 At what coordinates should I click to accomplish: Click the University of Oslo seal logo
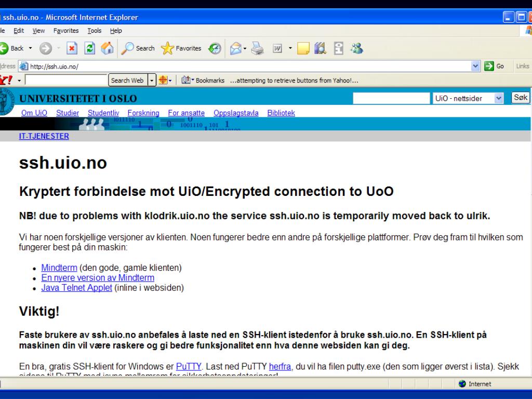(x=7, y=102)
